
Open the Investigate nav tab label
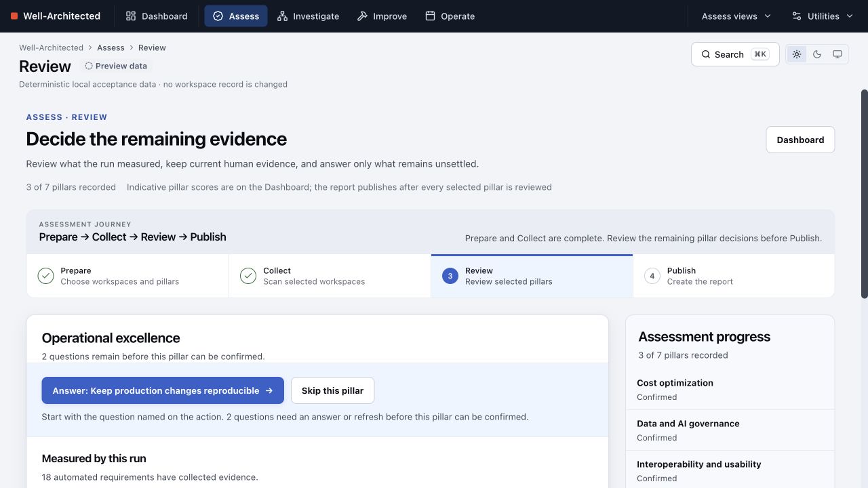coord(316,16)
